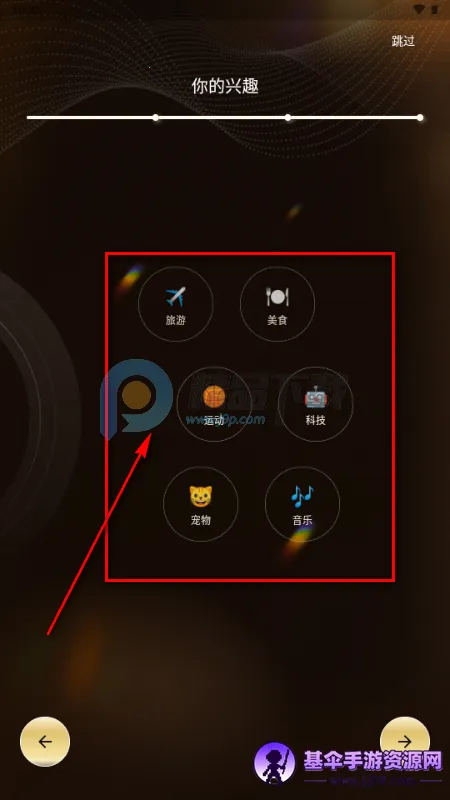
Task: Toggle the 美食 interest label
Action: [x=277, y=321]
